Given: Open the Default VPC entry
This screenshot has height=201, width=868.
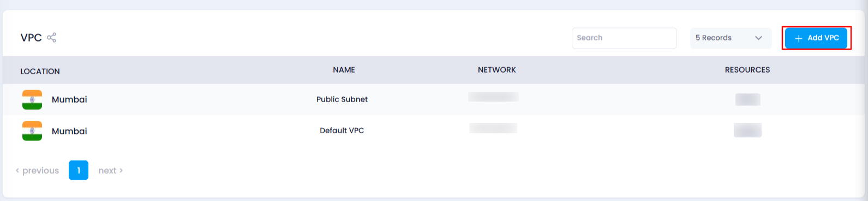Looking at the screenshot, I should tap(342, 131).
